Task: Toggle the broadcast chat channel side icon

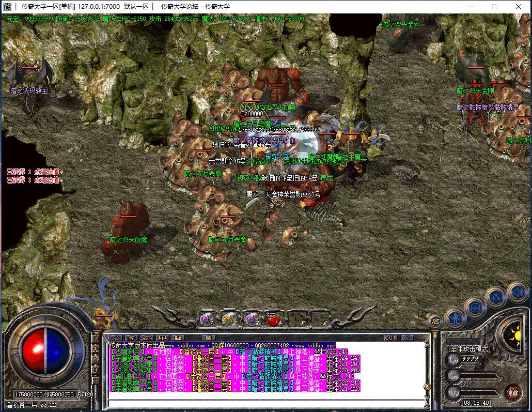Action: tap(96, 339)
